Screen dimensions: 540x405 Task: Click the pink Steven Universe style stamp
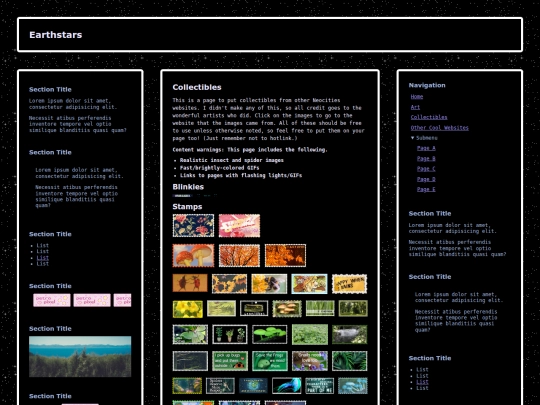239,226
